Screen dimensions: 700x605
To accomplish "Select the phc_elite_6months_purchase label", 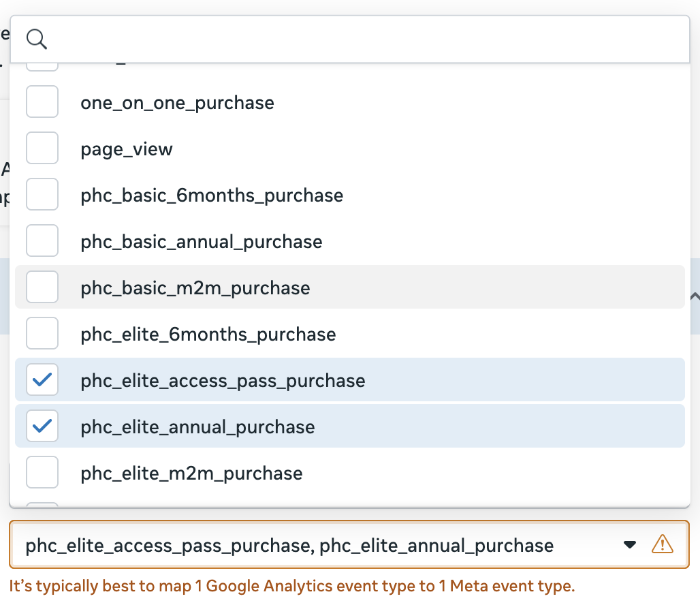I will [208, 335].
